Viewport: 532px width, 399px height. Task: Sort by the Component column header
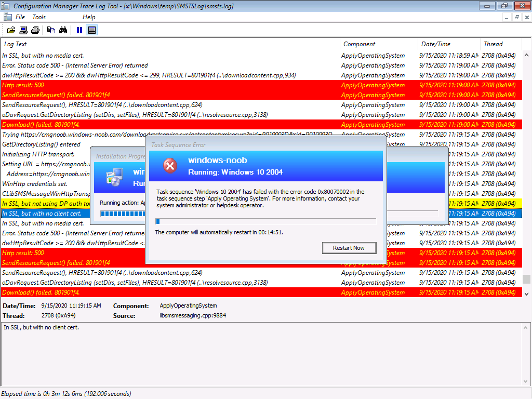point(379,44)
